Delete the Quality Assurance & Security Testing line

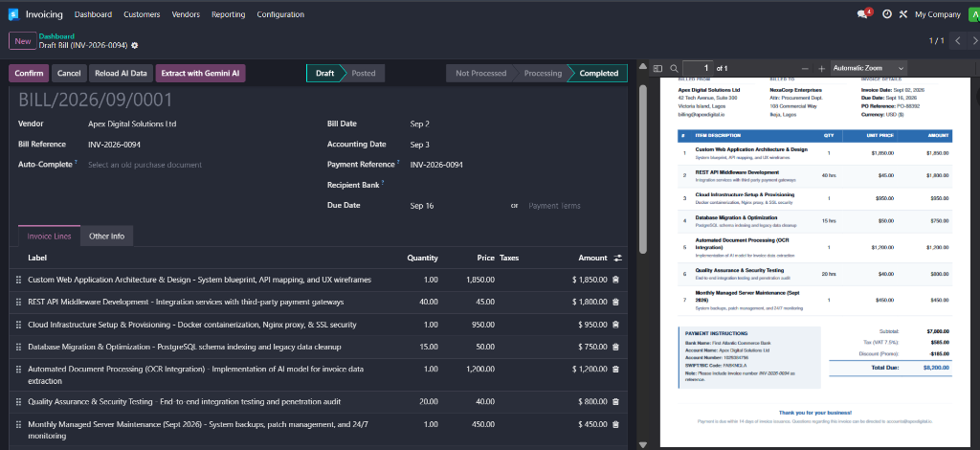(615, 402)
